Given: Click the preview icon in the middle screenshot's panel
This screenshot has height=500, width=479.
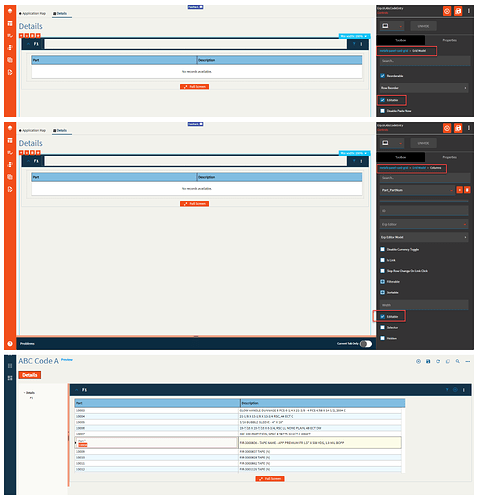Looking at the screenshot, I should click(x=447, y=128).
